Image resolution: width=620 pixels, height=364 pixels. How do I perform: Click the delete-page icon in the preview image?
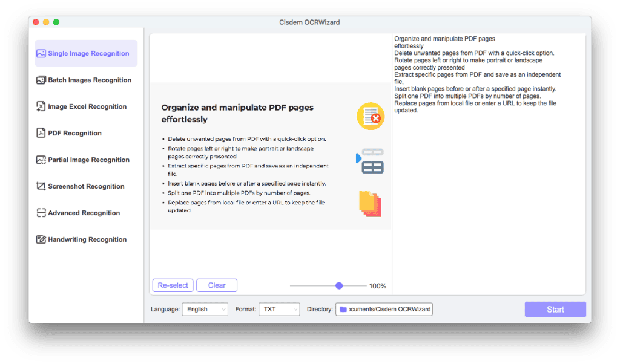[x=371, y=116]
